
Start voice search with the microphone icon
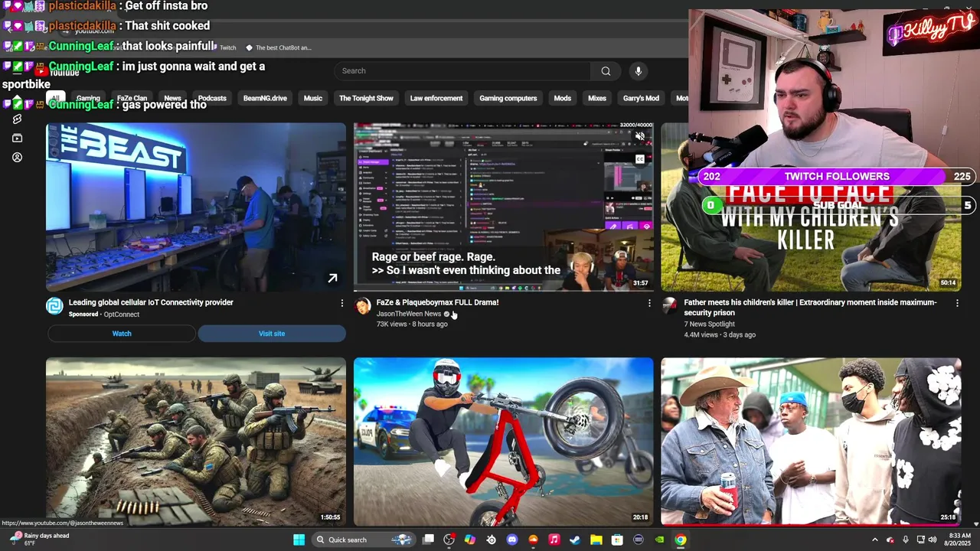pos(638,71)
